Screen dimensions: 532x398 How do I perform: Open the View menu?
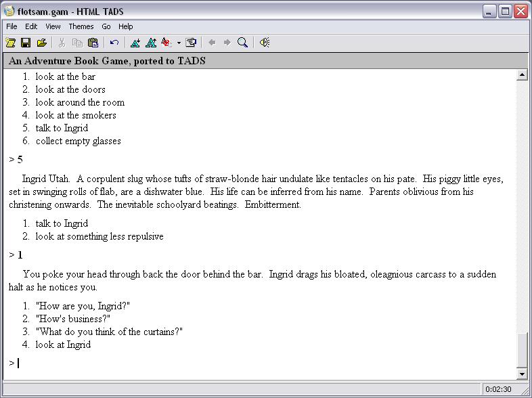pos(53,26)
